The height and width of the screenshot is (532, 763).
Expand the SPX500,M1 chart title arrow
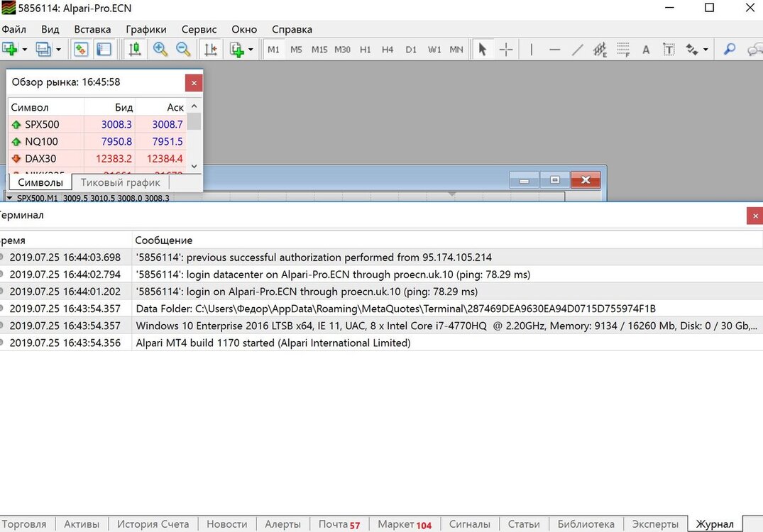[9, 198]
